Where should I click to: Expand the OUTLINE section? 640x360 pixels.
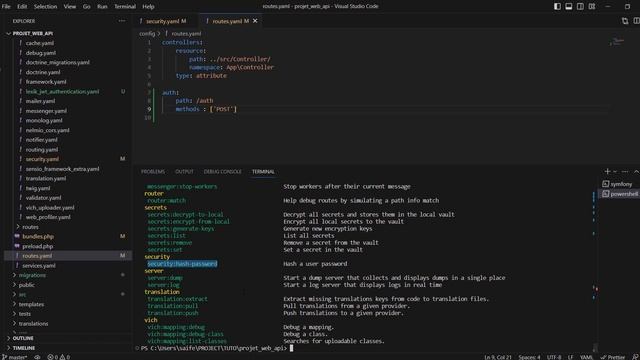[23, 338]
